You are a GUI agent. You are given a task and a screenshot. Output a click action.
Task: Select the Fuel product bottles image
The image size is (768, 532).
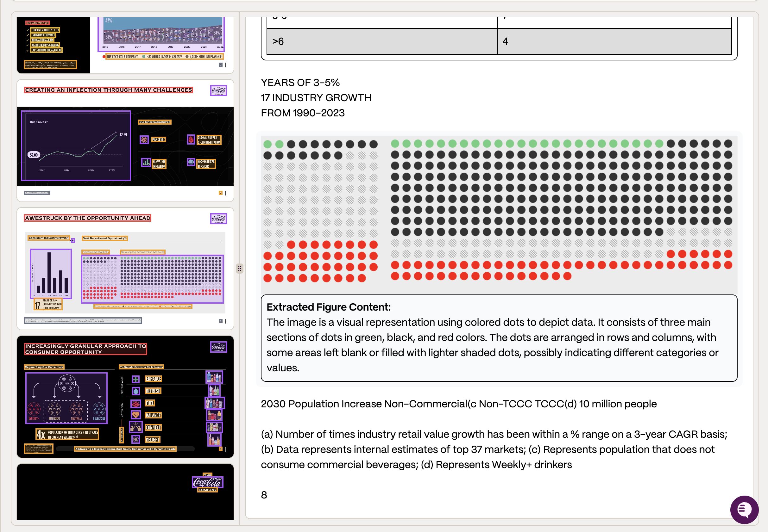215,403
